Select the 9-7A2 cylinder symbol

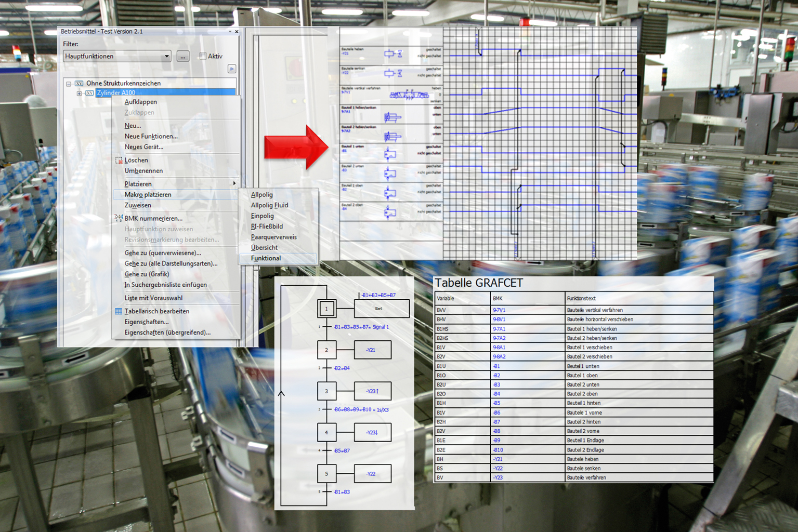393,137
